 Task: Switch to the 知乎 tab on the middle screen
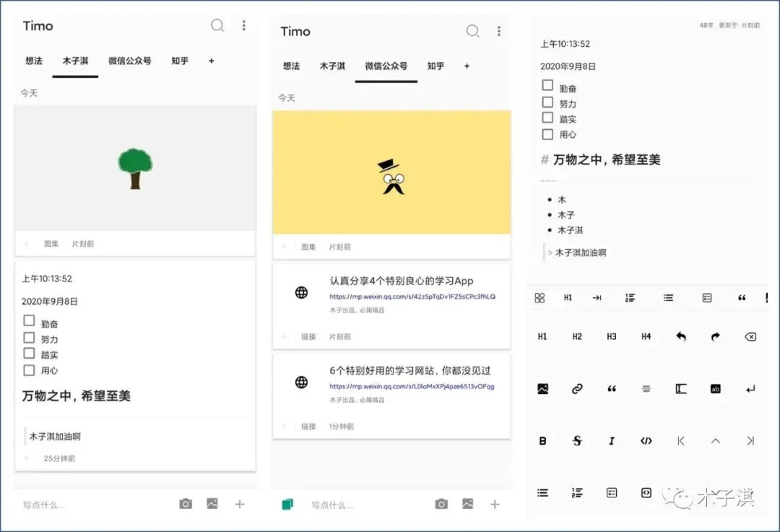point(435,66)
